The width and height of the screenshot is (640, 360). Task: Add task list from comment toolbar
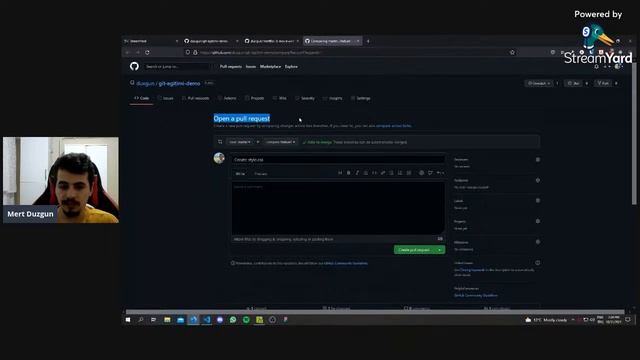click(409, 173)
